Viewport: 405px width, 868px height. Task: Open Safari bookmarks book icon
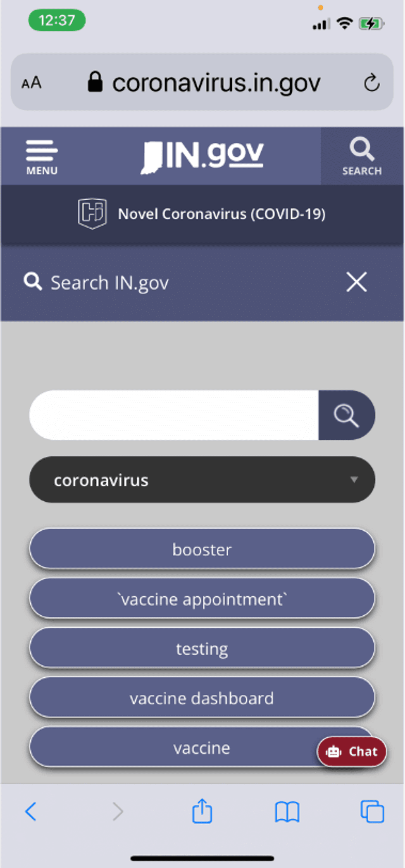coord(287,811)
